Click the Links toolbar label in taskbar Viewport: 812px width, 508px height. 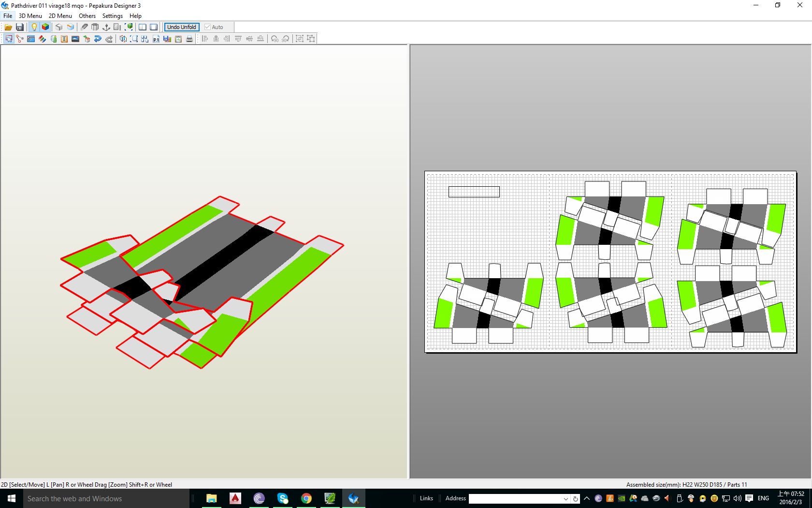click(x=426, y=498)
